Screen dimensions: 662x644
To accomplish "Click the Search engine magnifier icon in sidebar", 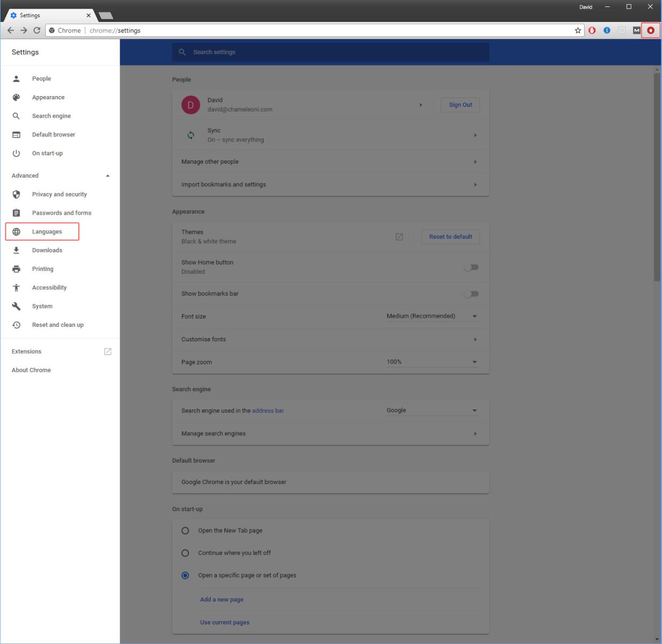I will (x=16, y=116).
